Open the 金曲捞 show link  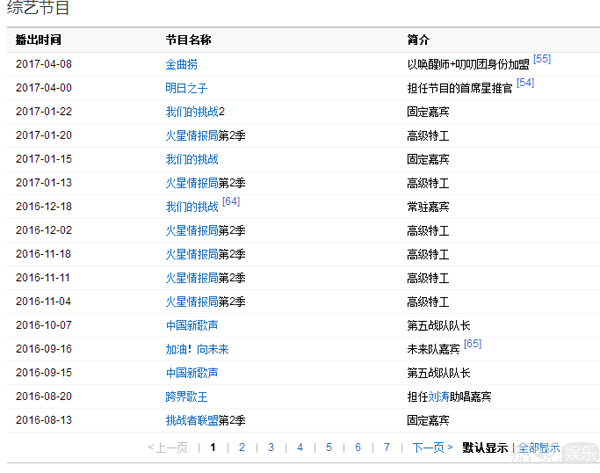pyautogui.click(x=181, y=64)
